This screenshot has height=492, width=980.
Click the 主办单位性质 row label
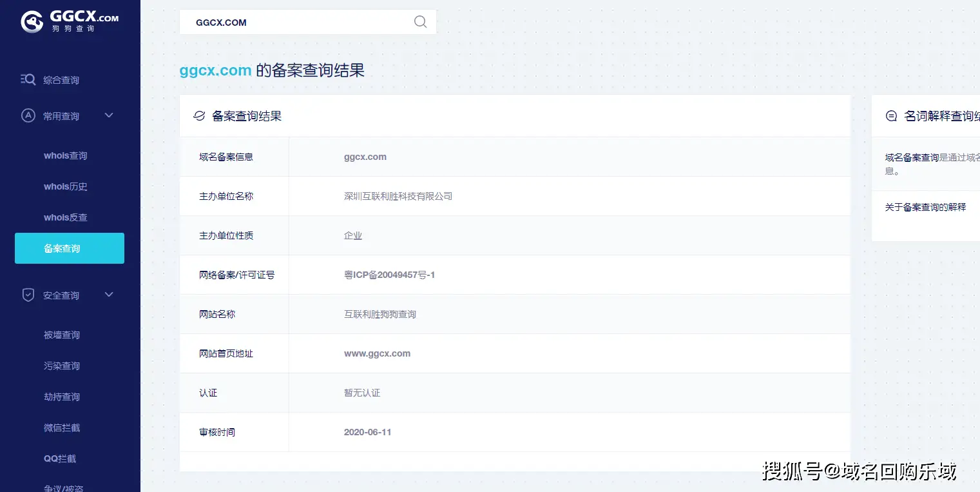click(226, 235)
